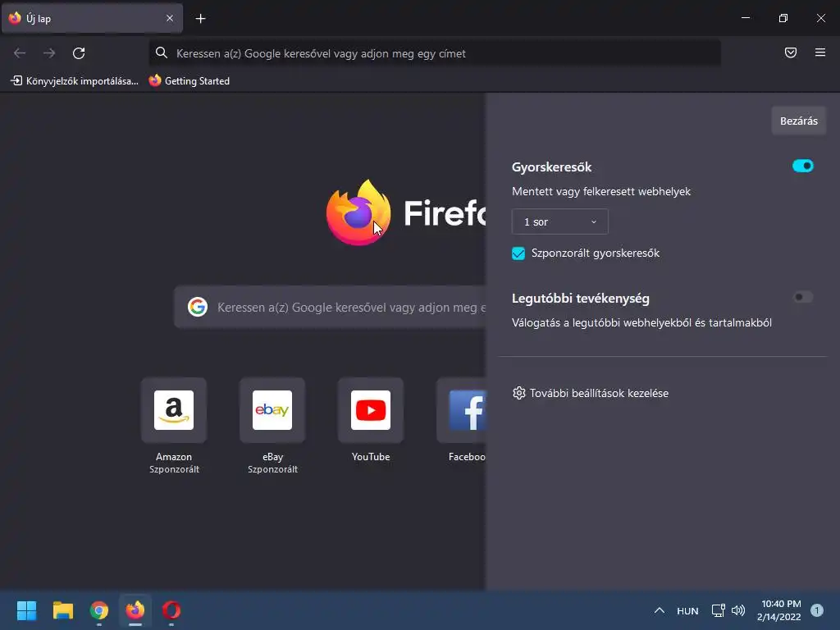
Task: Click the Gyorskeresők heading text
Action: click(551, 167)
